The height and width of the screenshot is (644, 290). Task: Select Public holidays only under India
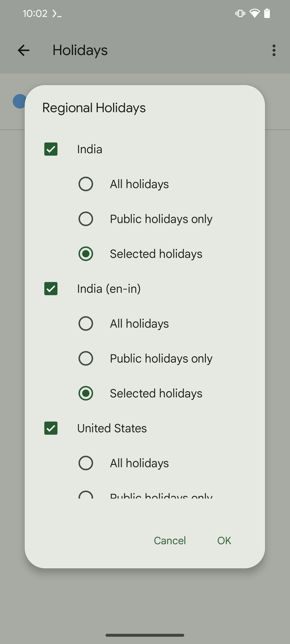click(86, 219)
